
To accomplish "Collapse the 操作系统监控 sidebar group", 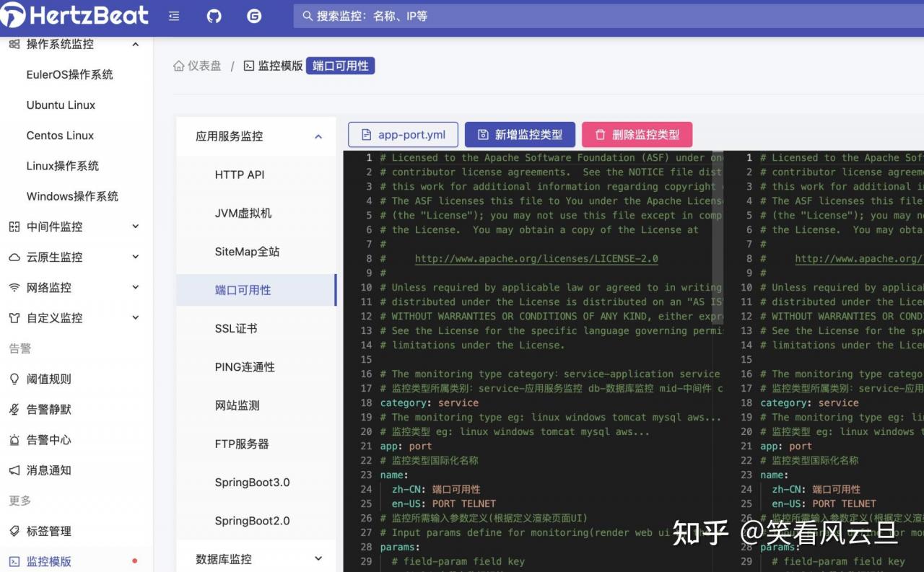I will 135,45.
